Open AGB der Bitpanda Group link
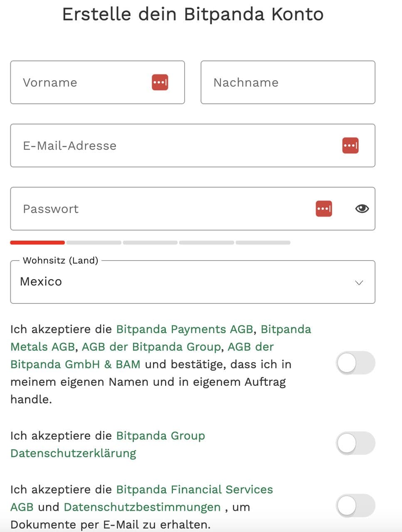This screenshot has height=532, width=402. [151, 347]
